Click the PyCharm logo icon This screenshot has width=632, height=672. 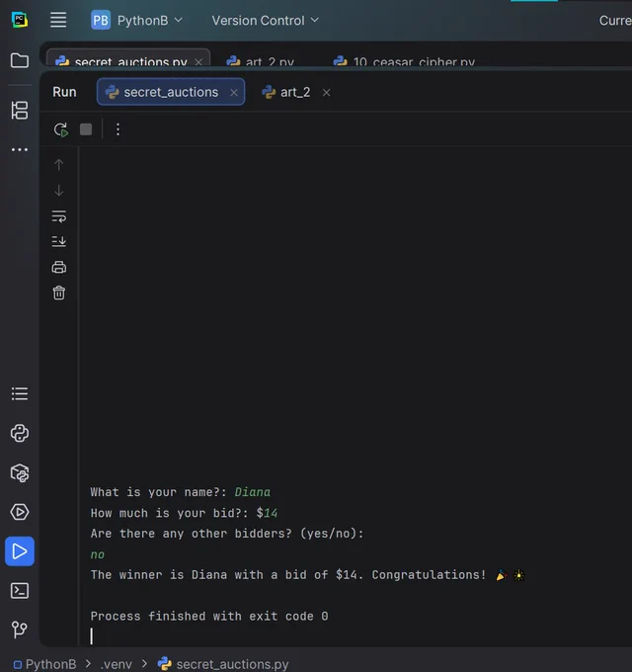click(20, 20)
